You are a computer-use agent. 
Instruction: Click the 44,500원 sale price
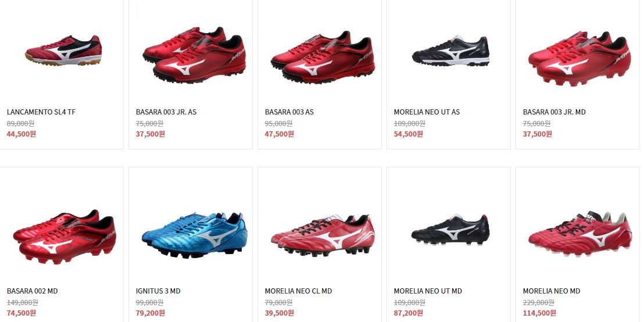click(x=22, y=134)
